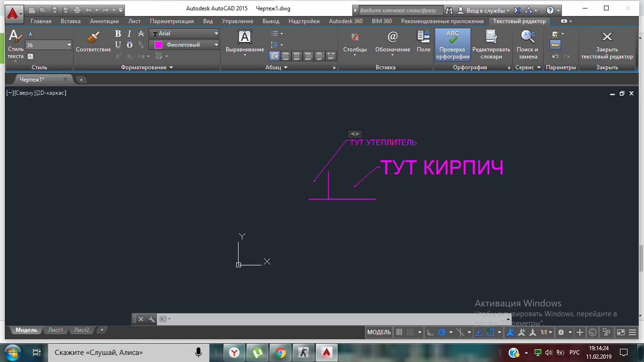644x362 pixels.
Task: Toggle grid display in status bar
Action: pos(399,332)
